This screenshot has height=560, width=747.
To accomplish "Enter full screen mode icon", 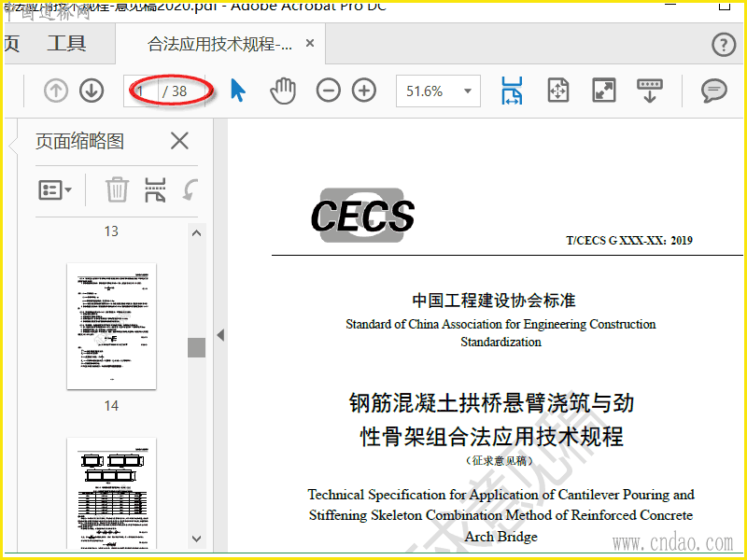I will pyautogui.click(x=603, y=91).
